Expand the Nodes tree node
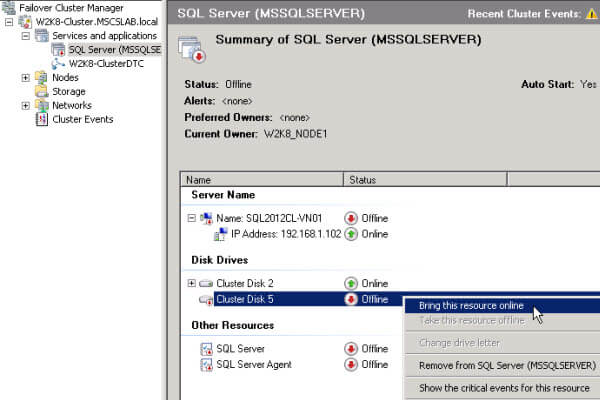Viewport: 600px width, 400px height. click(26, 78)
